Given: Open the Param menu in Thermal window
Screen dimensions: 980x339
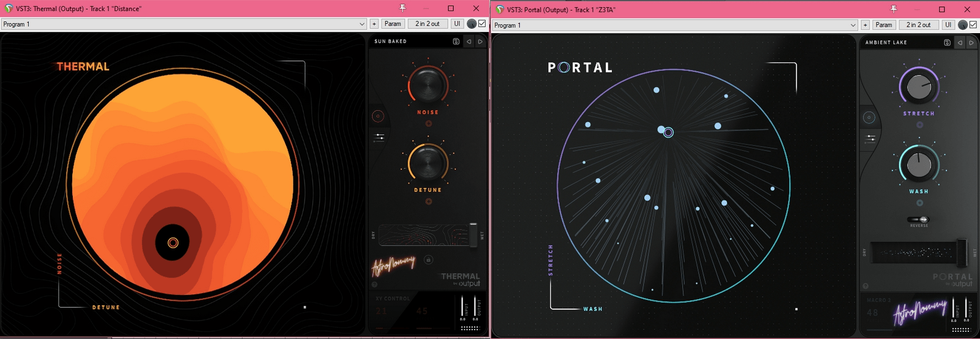Looking at the screenshot, I should click(393, 24).
